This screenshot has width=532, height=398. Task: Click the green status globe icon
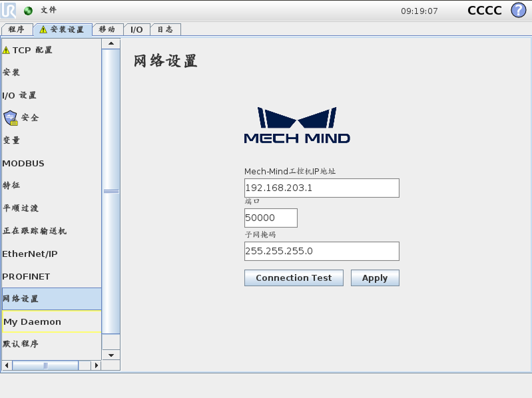[28, 11]
